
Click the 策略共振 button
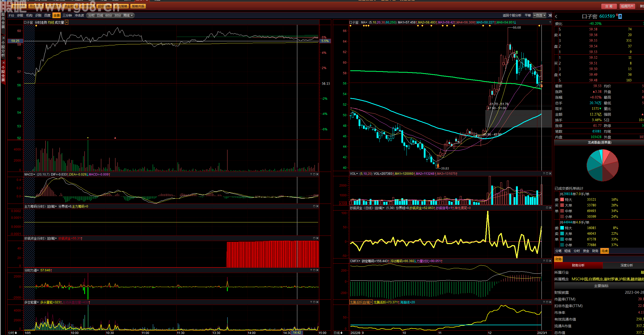(138, 6)
